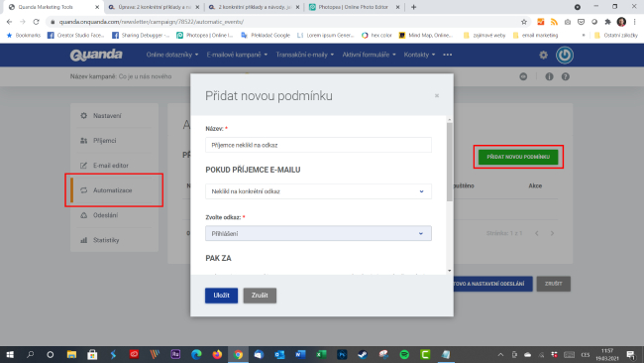
Task: Click the dialog's vertical scrollbar
Action: [450, 162]
